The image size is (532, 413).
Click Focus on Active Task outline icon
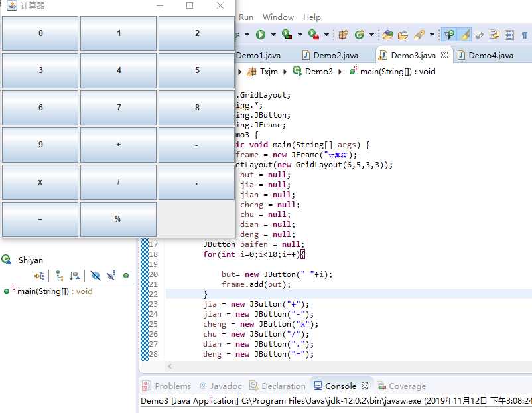(x=40, y=276)
